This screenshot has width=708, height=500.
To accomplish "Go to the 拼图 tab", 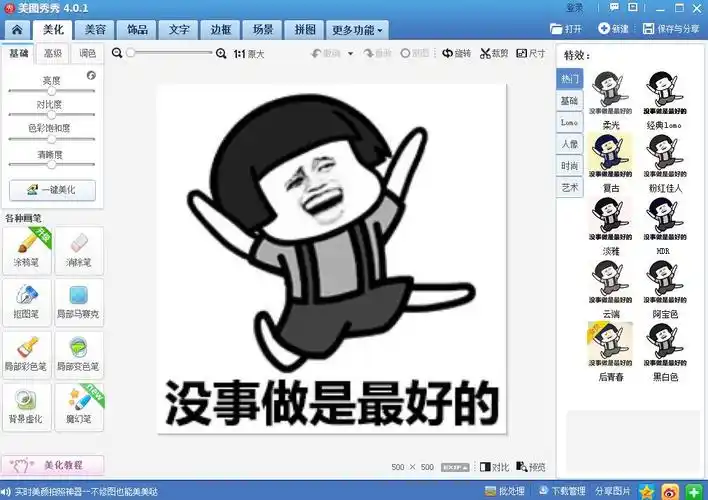I will pos(305,30).
